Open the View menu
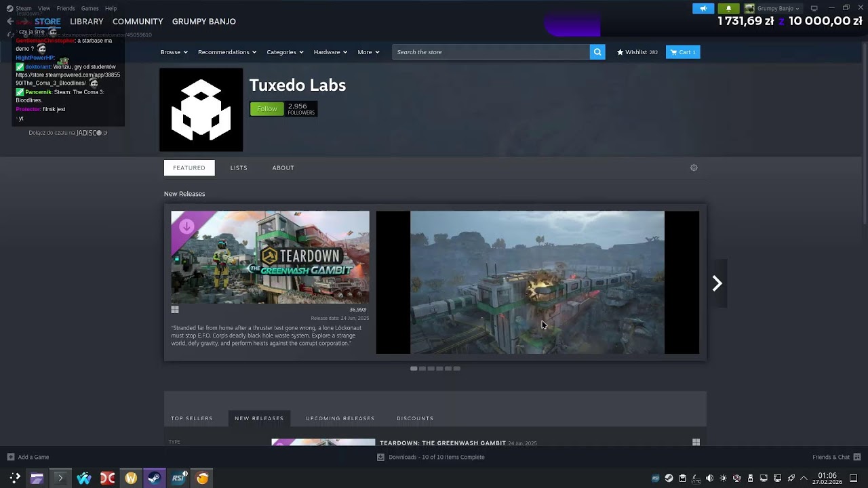The image size is (868, 488). tap(44, 8)
